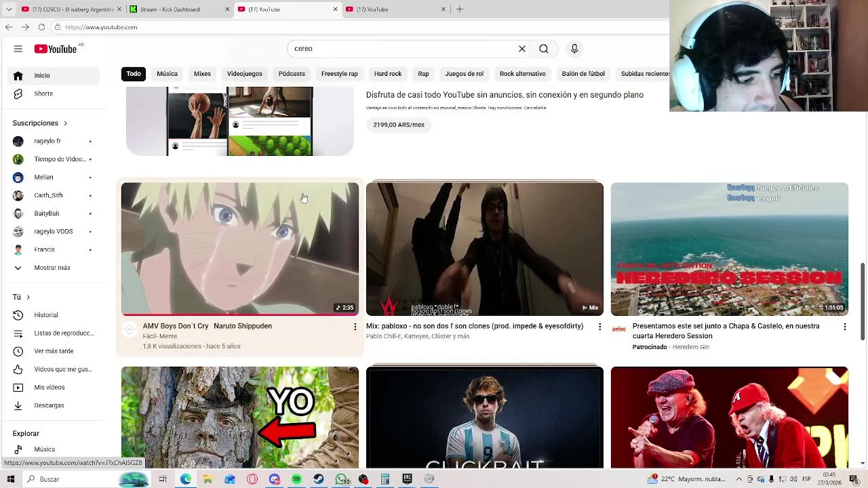Clear the search box with the X
868x488 pixels.
click(522, 49)
